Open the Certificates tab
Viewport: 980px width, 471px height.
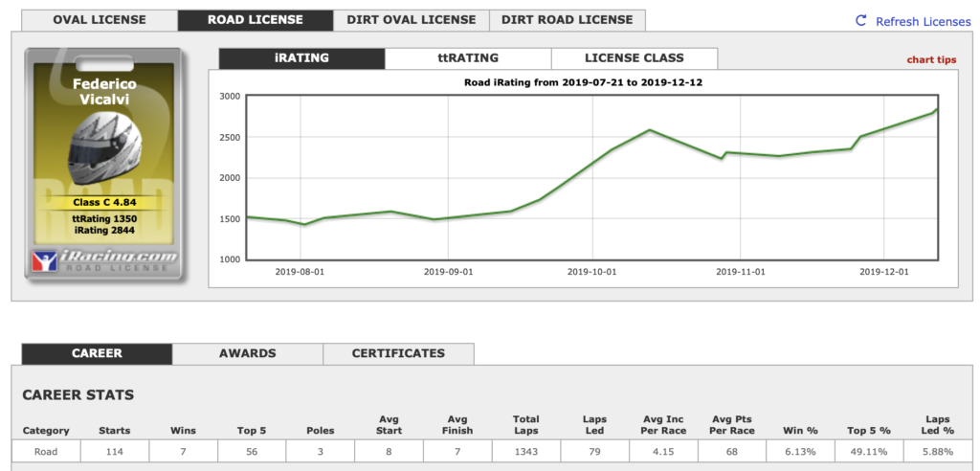pos(398,353)
